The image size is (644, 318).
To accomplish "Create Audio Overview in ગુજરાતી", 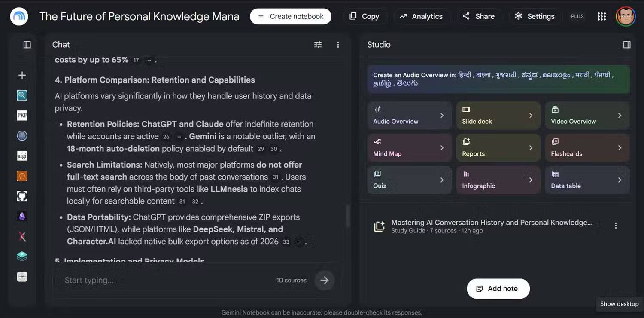I will point(507,75).
